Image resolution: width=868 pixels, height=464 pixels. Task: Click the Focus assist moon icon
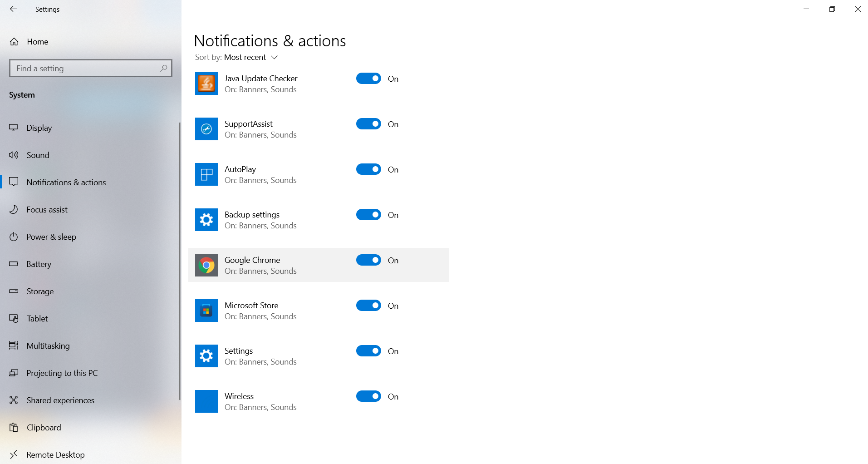coord(14,209)
